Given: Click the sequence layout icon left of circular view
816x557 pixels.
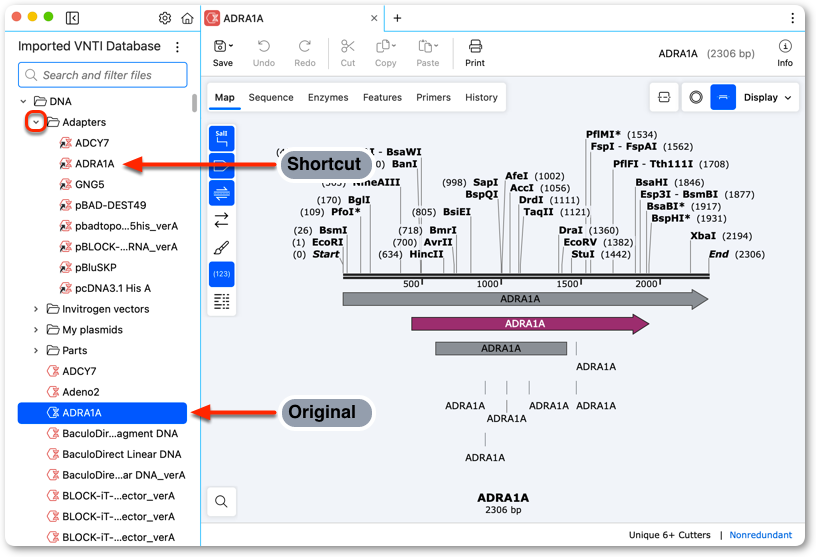Looking at the screenshot, I should tap(664, 97).
